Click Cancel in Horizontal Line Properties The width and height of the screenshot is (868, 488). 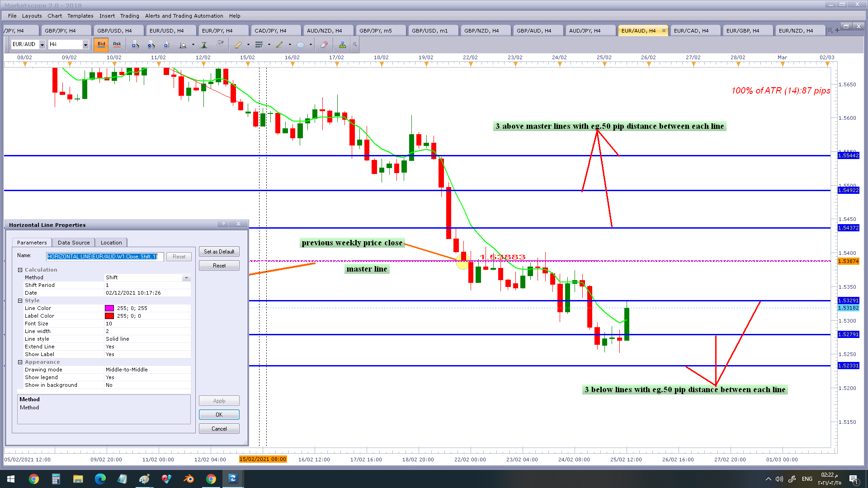(x=219, y=429)
